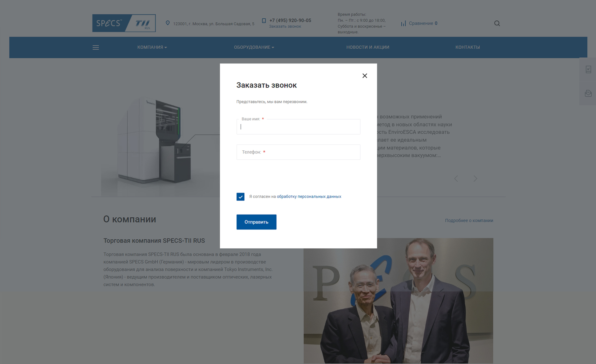Open the comparison bar chart icon

tap(403, 23)
